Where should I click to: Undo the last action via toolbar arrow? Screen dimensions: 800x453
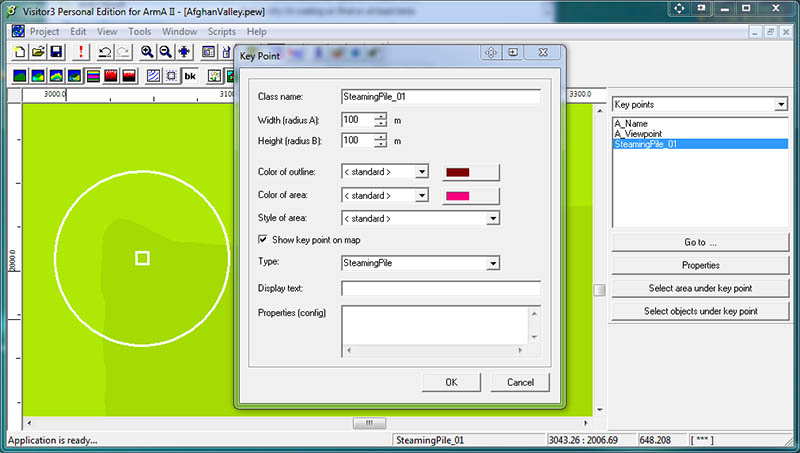click(x=105, y=51)
